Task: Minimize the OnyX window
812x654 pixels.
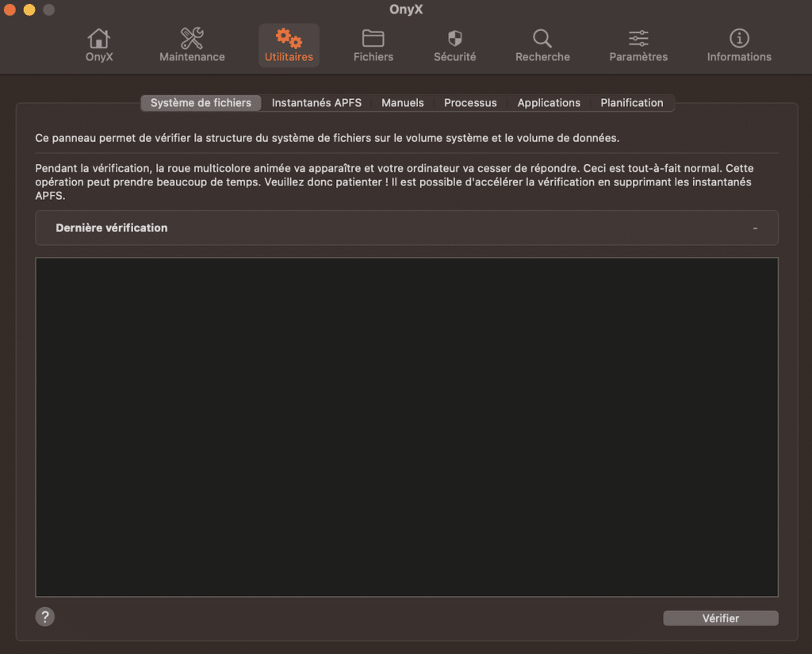Action: (29, 10)
